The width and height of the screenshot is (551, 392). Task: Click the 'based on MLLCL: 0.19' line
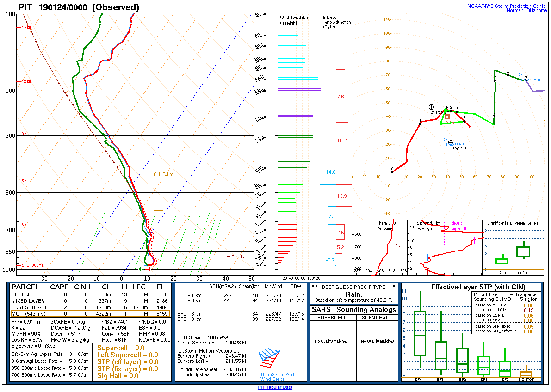pyautogui.click(x=505, y=310)
